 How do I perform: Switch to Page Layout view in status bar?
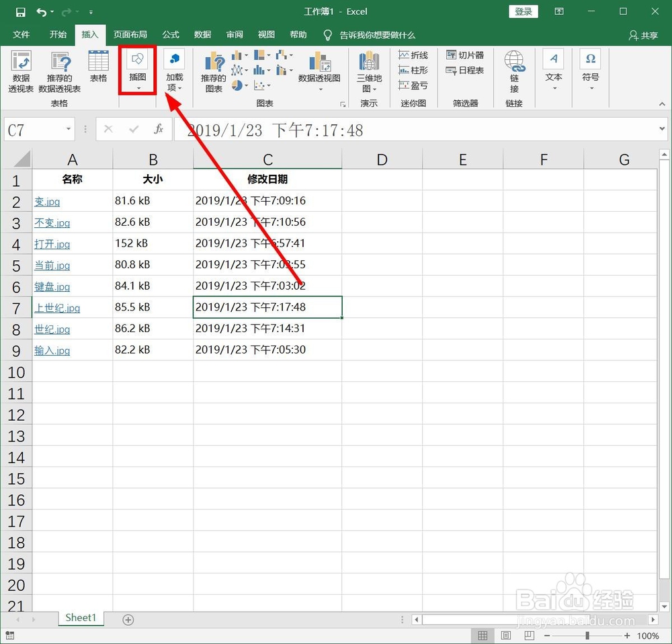[x=506, y=635]
